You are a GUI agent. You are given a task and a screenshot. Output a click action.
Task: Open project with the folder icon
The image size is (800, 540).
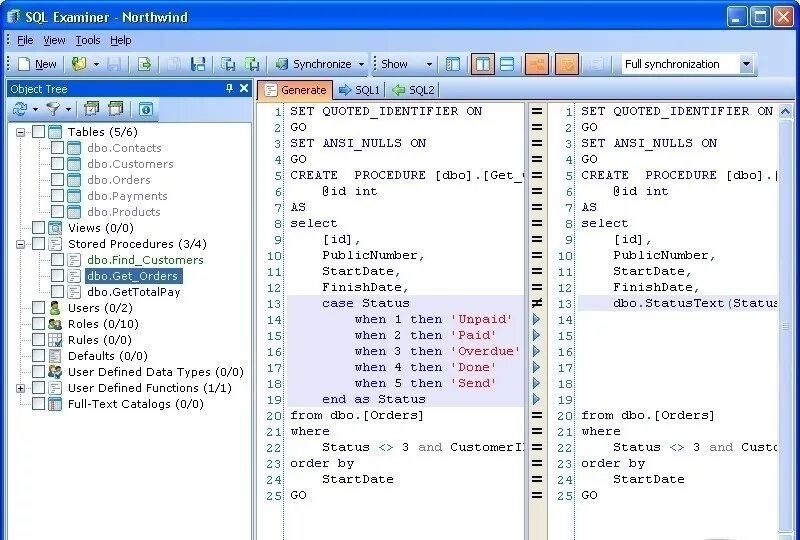point(79,64)
